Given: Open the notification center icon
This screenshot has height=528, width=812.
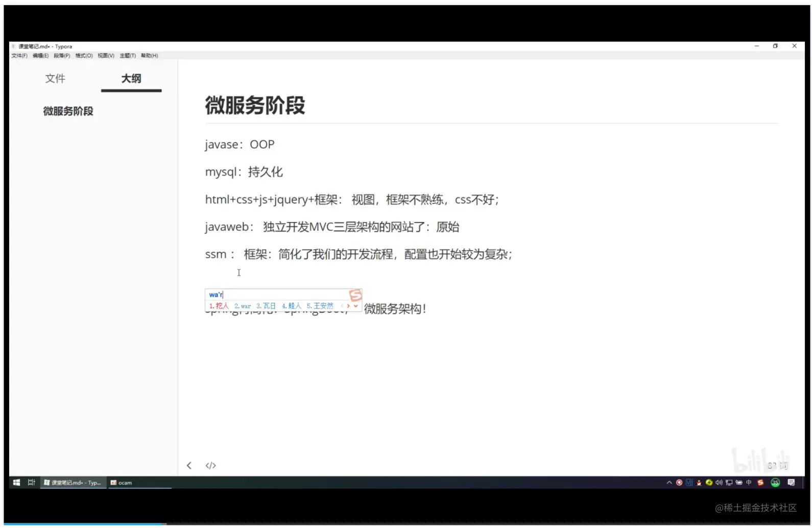Looking at the screenshot, I should [791, 483].
